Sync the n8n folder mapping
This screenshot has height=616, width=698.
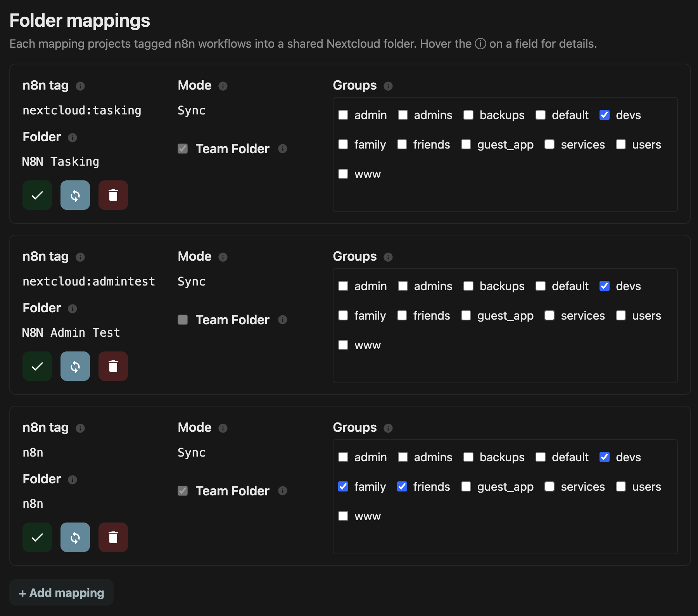(x=75, y=537)
